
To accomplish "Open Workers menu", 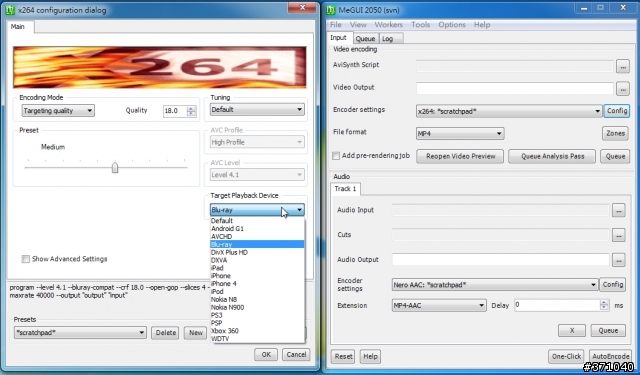I will point(388,25).
